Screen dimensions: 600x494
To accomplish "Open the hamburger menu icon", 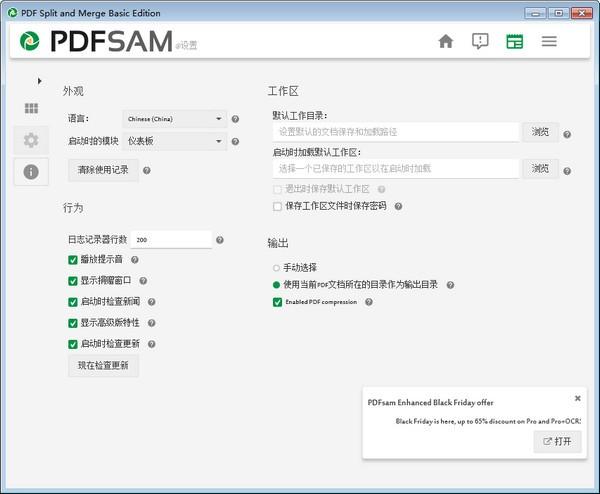I will [x=549, y=41].
